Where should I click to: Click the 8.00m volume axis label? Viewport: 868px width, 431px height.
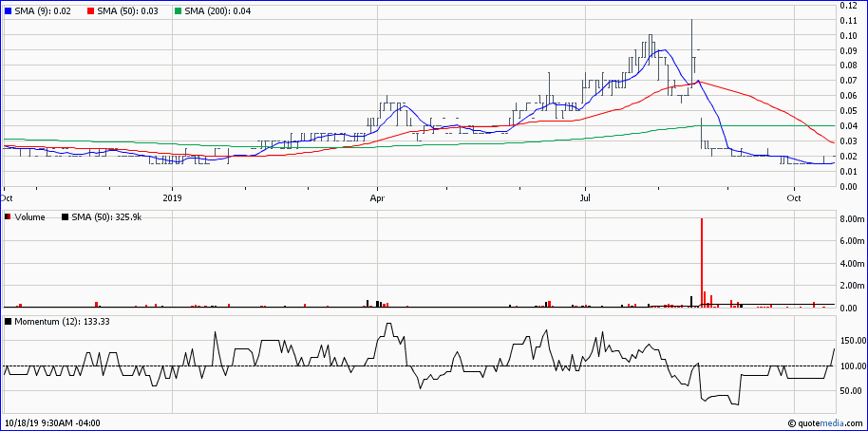[x=852, y=219]
